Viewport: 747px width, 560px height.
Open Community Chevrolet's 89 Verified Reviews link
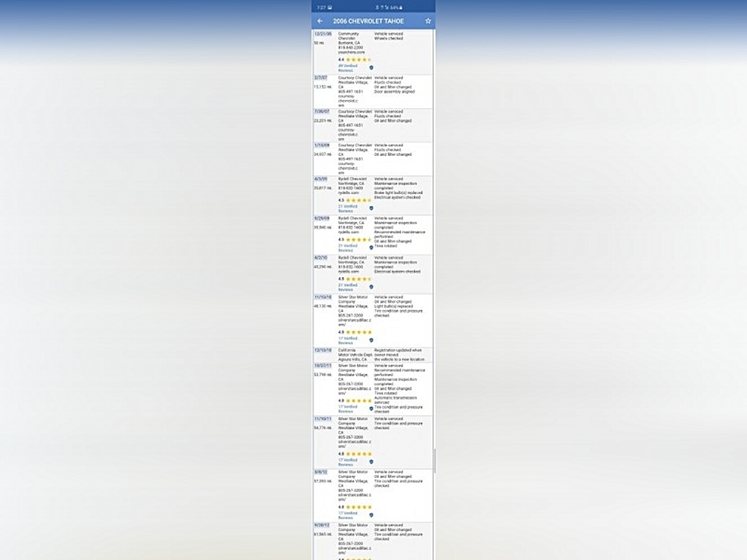[347, 67]
